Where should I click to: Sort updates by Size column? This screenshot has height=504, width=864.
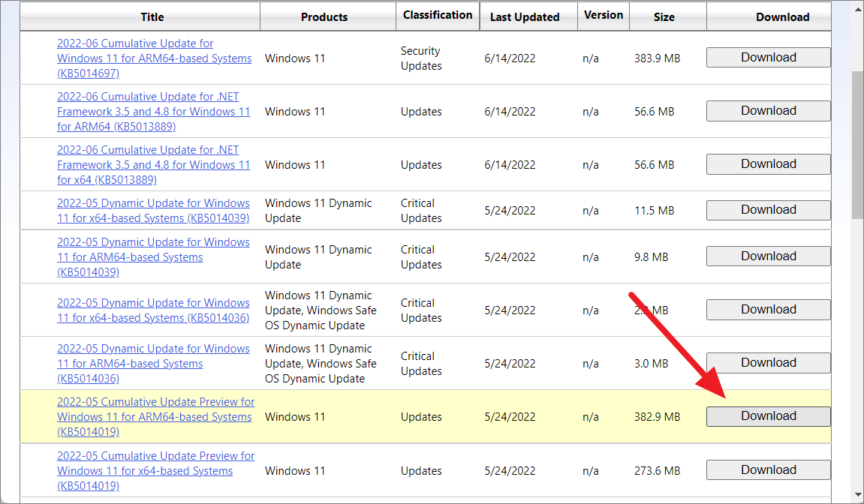point(667,16)
